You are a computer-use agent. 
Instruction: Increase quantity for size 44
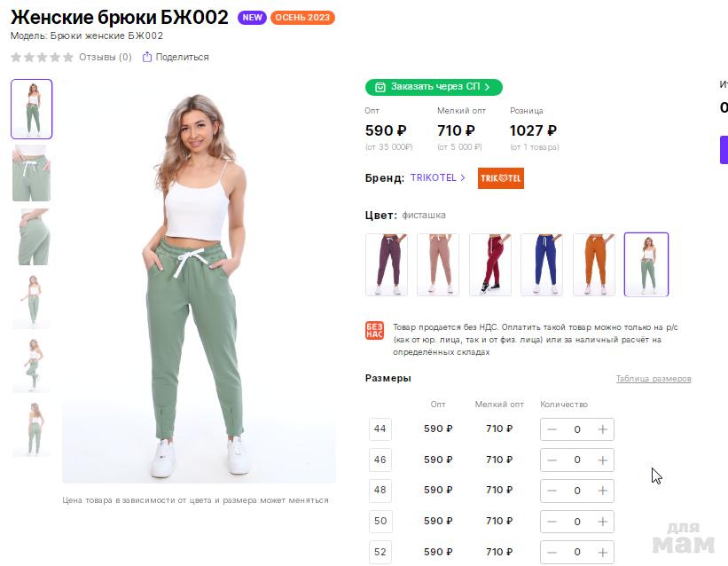(603, 429)
